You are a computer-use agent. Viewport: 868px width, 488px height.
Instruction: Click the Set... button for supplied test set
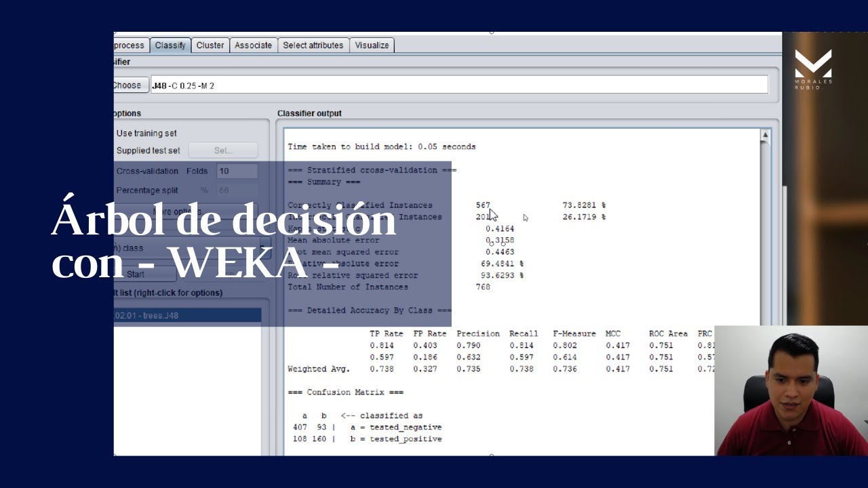pyautogui.click(x=223, y=150)
